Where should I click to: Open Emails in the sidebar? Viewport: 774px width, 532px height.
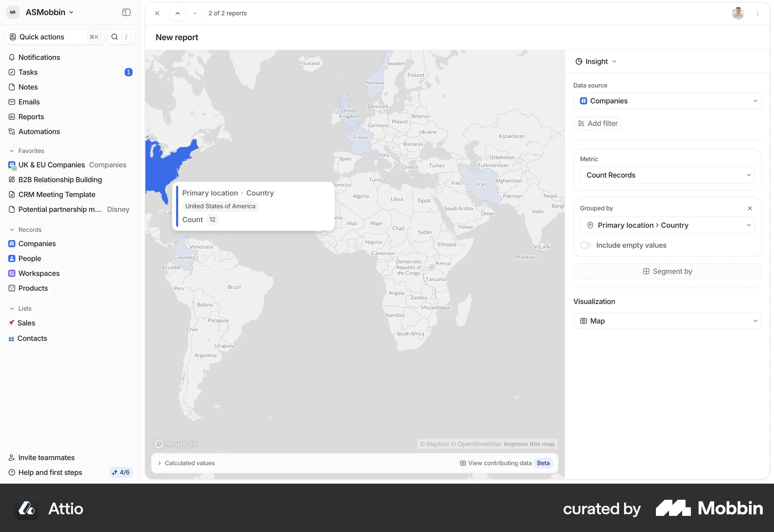click(29, 102)
